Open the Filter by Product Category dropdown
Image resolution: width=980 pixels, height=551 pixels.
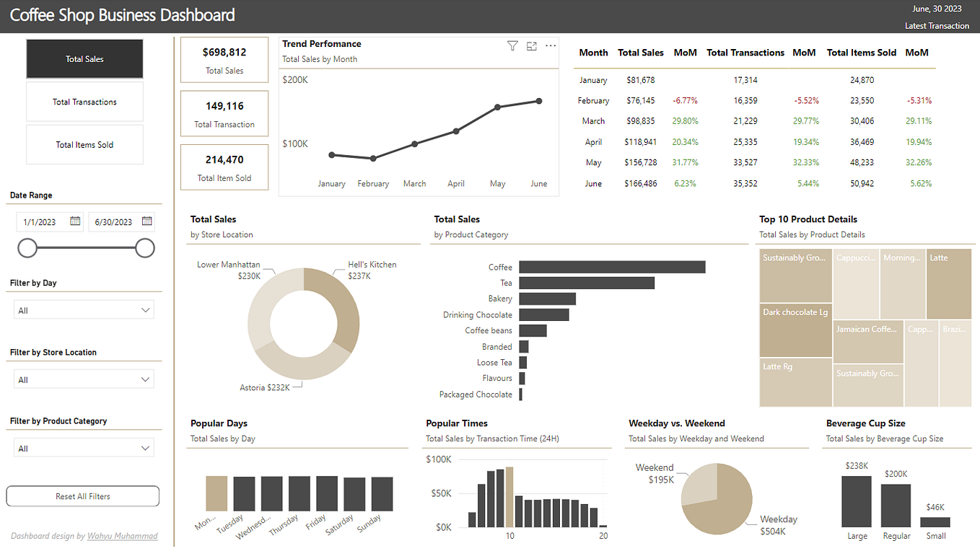tap(83, 447)
